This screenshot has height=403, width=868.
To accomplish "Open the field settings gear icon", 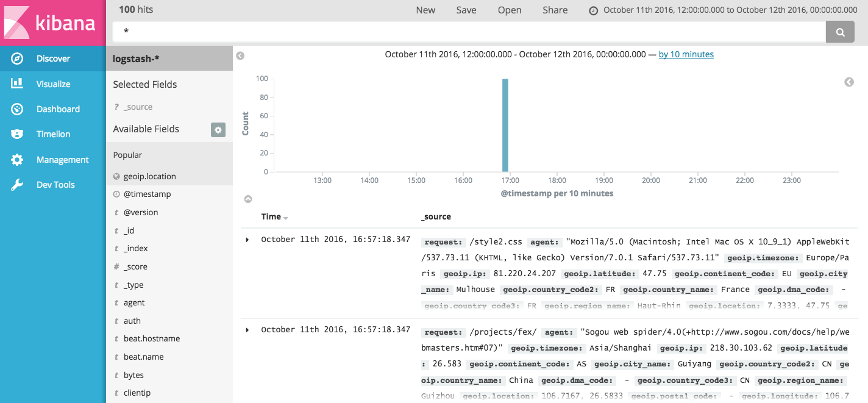I will pos(218,129).
